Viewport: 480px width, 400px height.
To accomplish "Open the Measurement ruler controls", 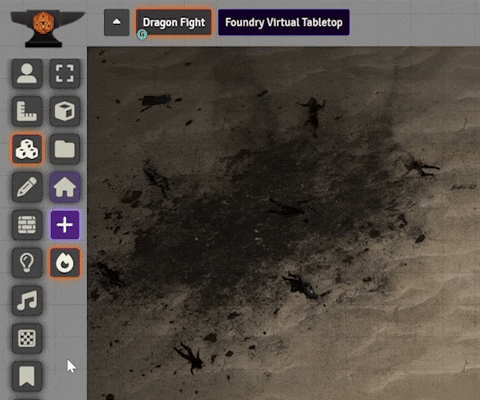I will click(x=27, y=111).
